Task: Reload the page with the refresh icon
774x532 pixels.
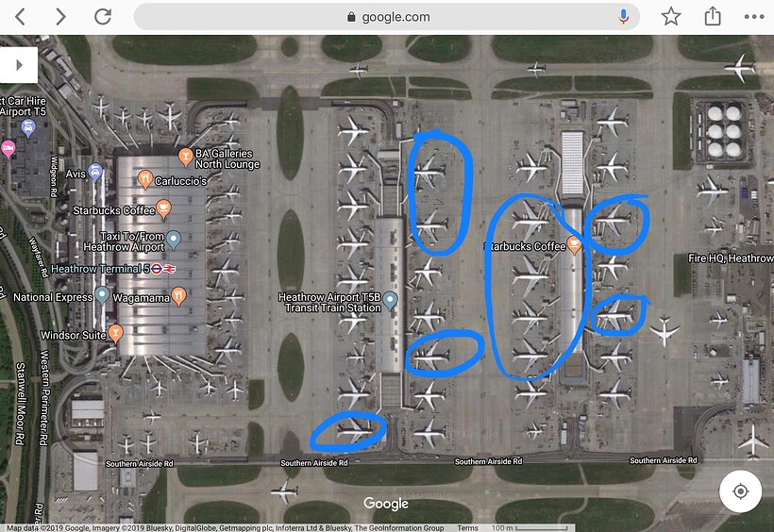Action: (103, 16)
